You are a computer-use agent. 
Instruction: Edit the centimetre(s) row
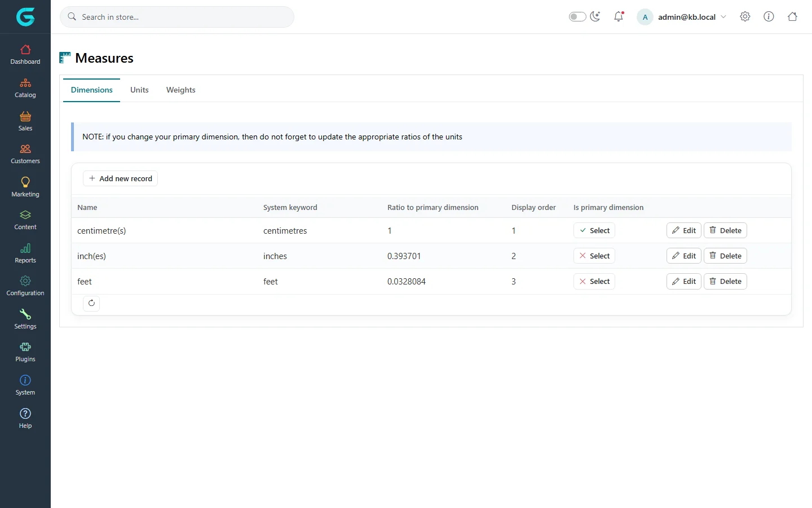pos(683,230)
